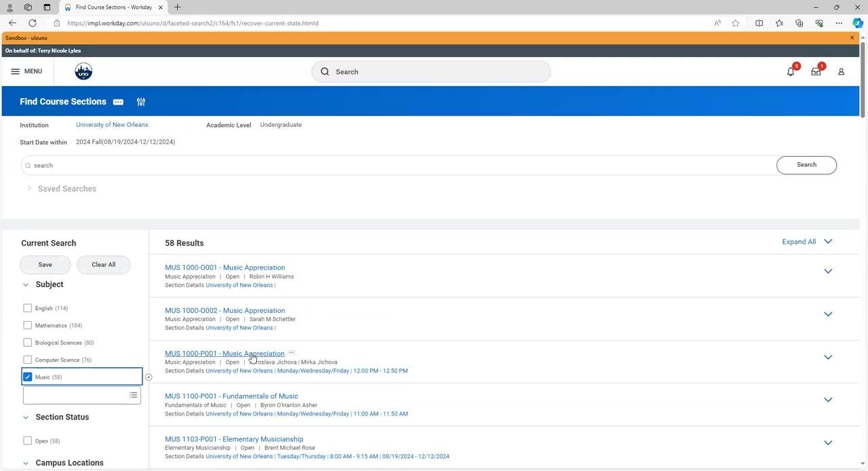The width and height of the screenshot is (868, 471).
Task: Expand MUS 1000-P001 result details
Action: coord(828,357)
